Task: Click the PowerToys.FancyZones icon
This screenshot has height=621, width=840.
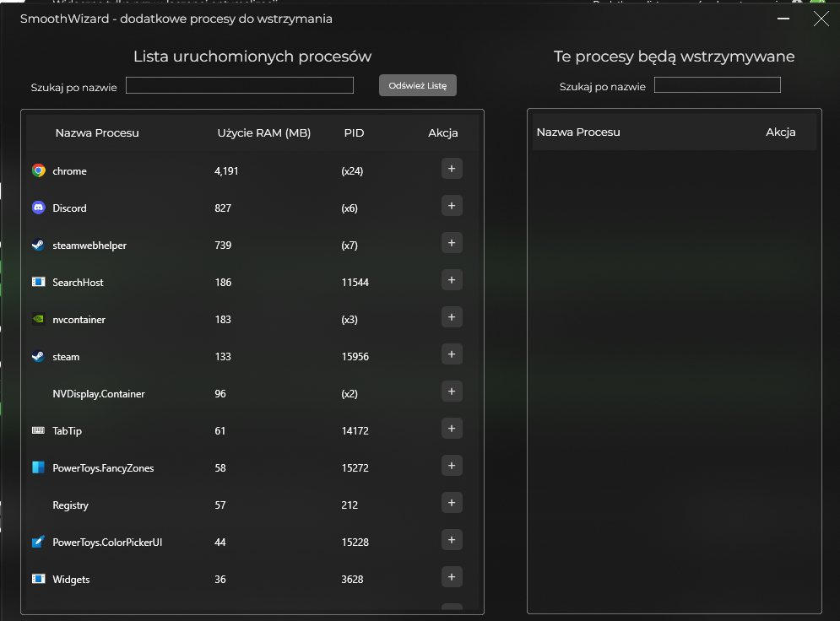Action: 38,467
